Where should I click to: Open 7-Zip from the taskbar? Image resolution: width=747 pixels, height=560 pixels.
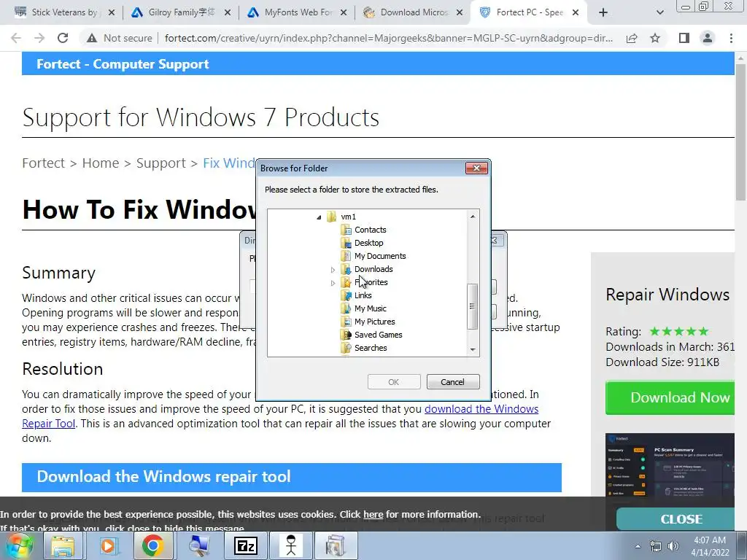(245, 545)
